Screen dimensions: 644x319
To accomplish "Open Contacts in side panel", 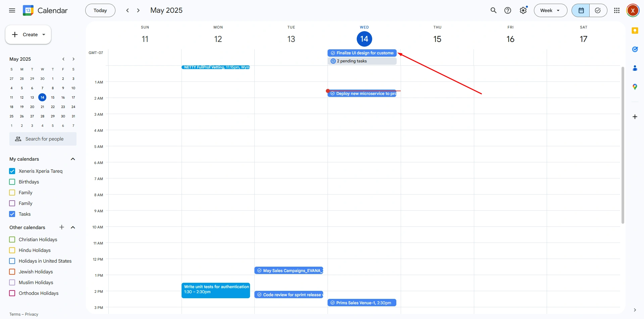I will pos(635,68).
